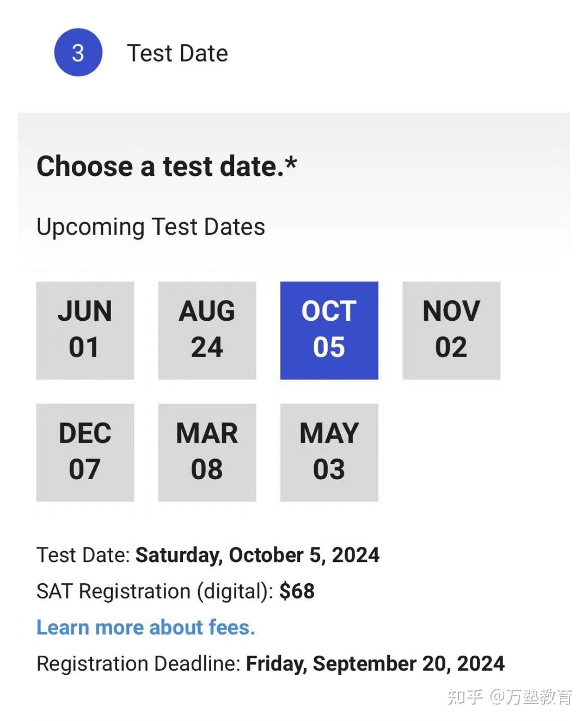Click the Test Date label above the fee
The image size is (588, 721).
(83, 555)
